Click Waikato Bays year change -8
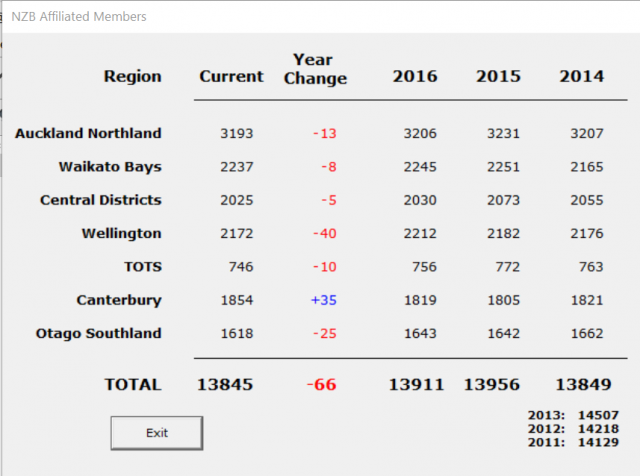Viewport: 640px width, 476px height. coord(329,167)
